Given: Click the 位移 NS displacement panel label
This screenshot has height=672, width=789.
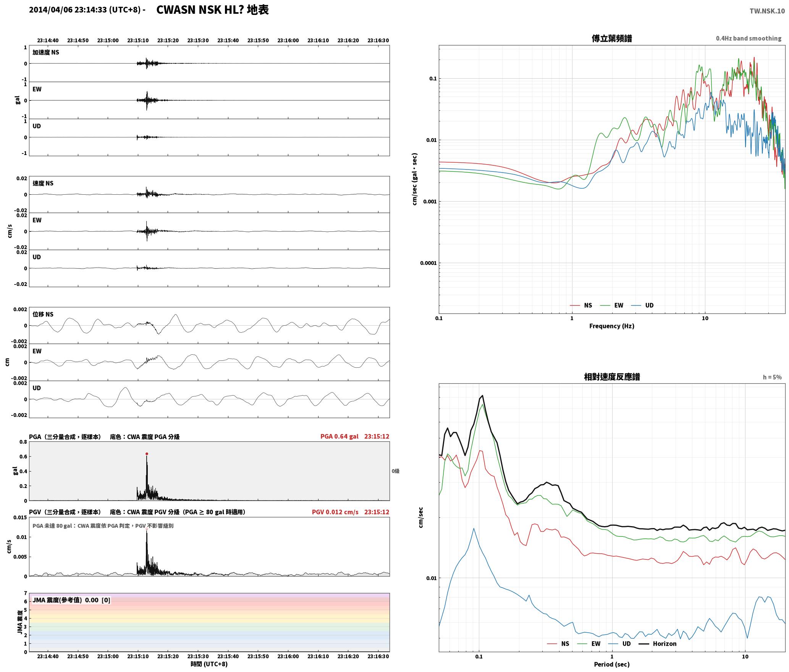Looking at the screenshot, I should click(43, 314).
